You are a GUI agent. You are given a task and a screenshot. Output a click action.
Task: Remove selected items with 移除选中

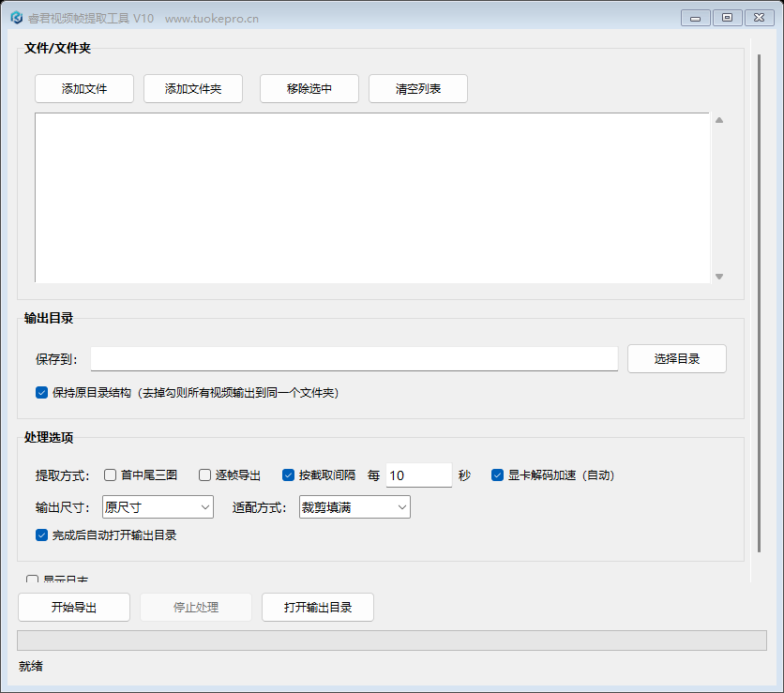pos(309,88)
